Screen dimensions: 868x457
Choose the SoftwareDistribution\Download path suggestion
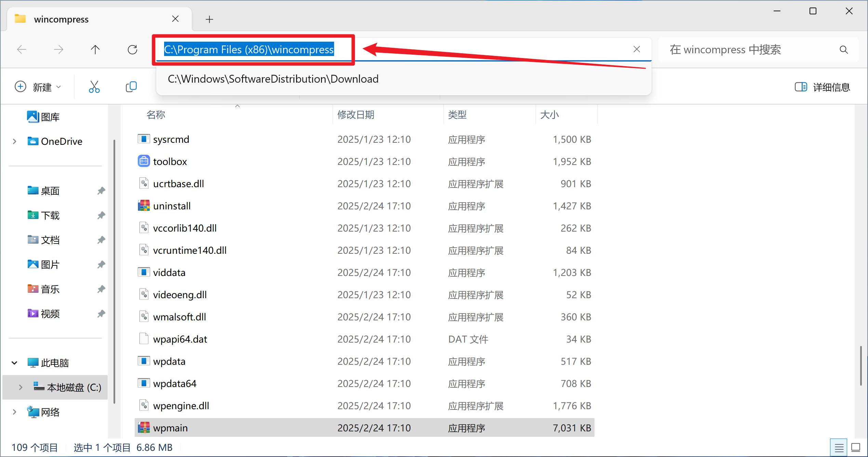tap(273, 79)
